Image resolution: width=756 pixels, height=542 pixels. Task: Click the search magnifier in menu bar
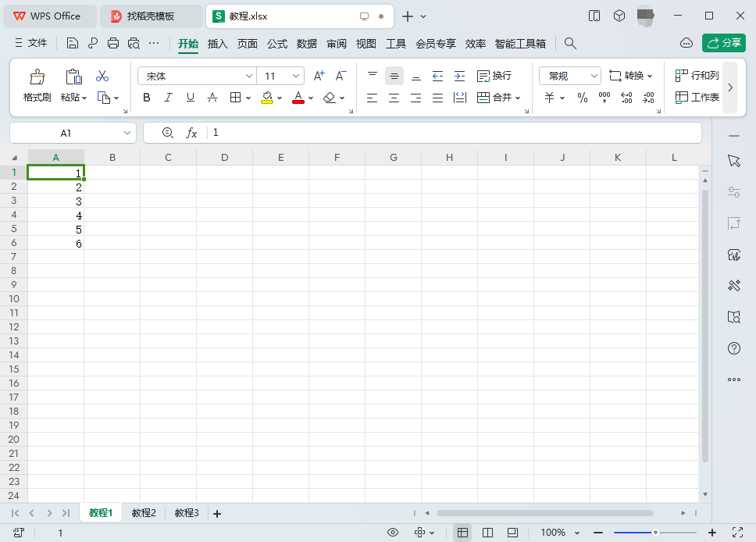click(x=570, y=44)
